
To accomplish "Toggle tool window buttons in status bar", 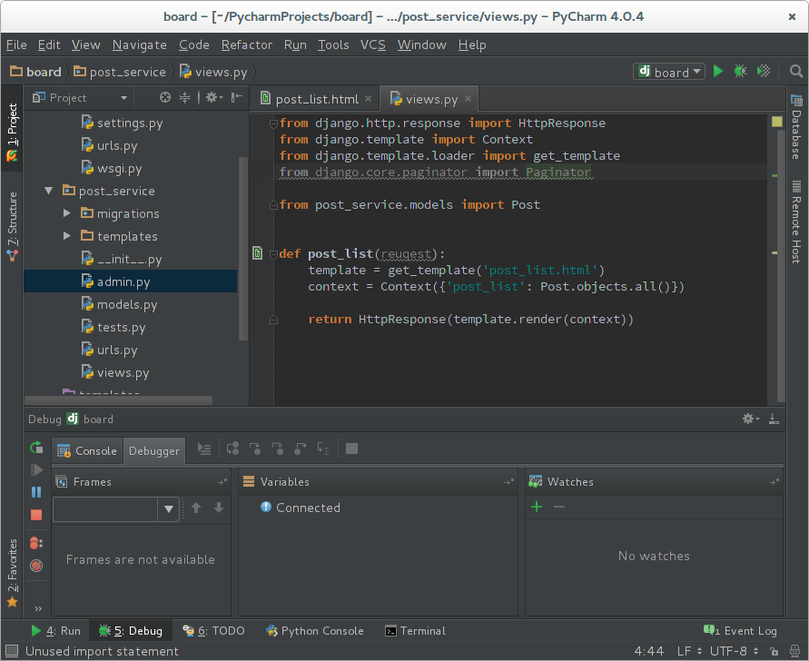I will [11, 651].
